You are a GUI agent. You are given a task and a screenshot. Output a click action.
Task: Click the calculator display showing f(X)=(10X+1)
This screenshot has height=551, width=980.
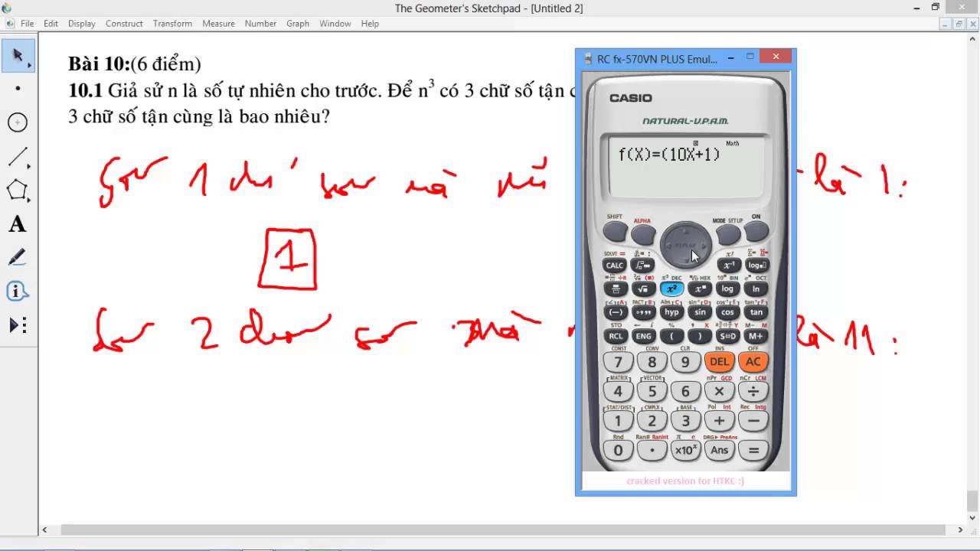pos(685,167)
